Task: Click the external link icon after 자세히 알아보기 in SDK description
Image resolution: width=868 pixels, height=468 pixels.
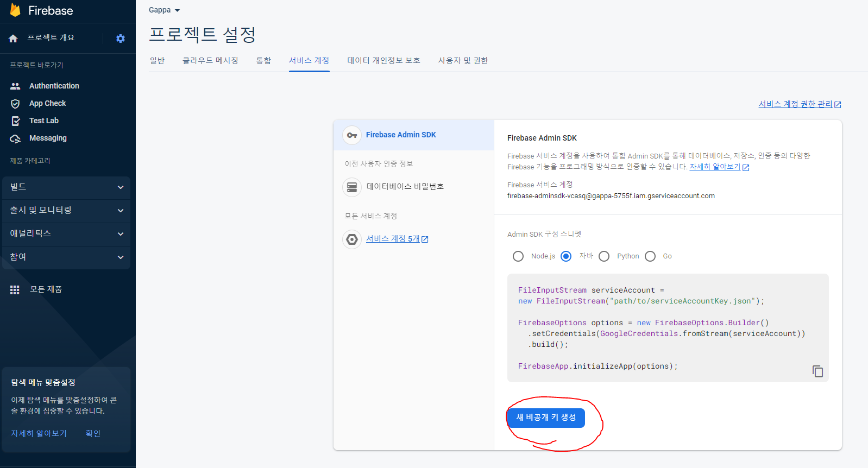Action: 746,167
